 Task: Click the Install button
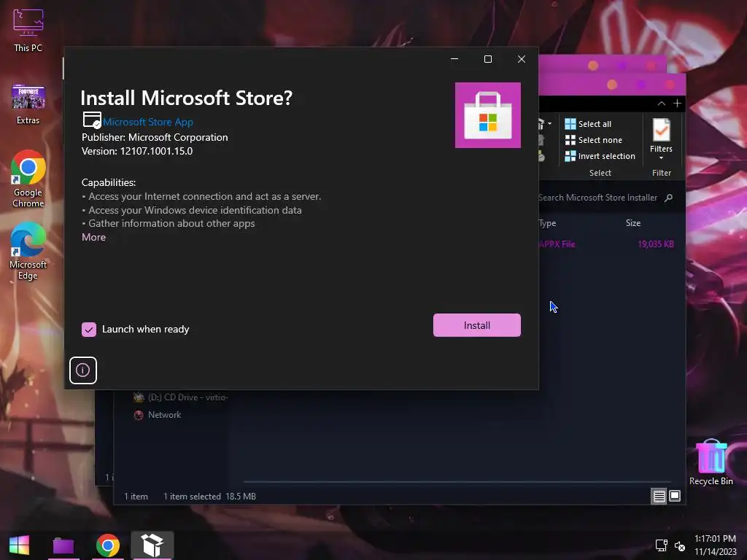[476, 325]
